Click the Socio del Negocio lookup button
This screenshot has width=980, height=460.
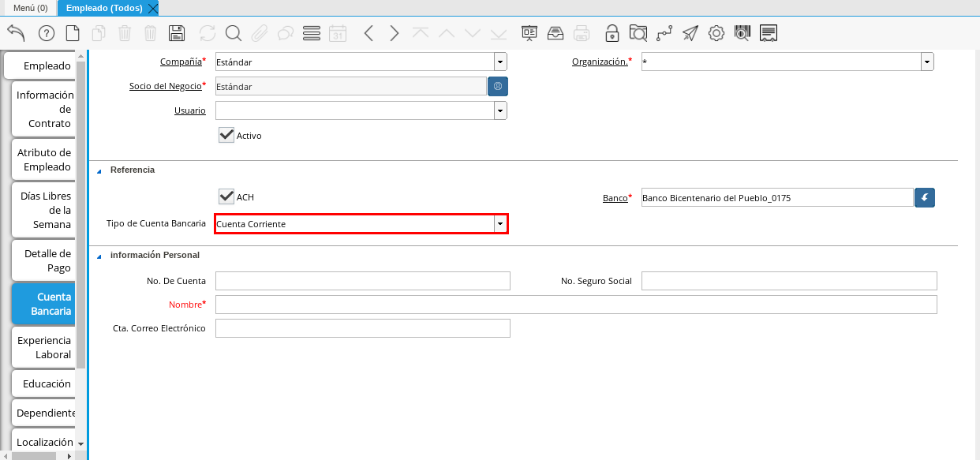point(498,87)
